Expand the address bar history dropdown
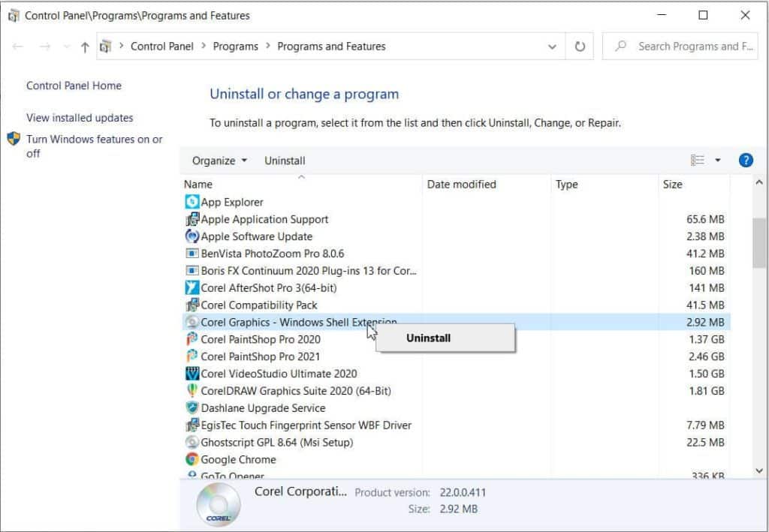The height and width of the screenshot is (532, 769). 553,47
